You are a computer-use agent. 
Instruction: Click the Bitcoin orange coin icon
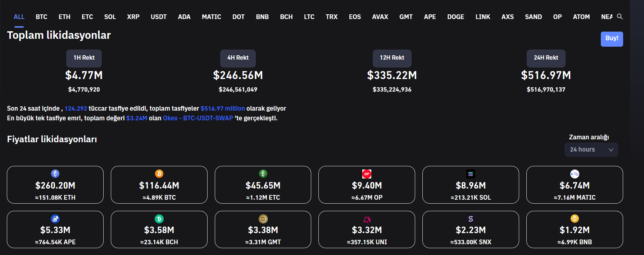(159, 174)
